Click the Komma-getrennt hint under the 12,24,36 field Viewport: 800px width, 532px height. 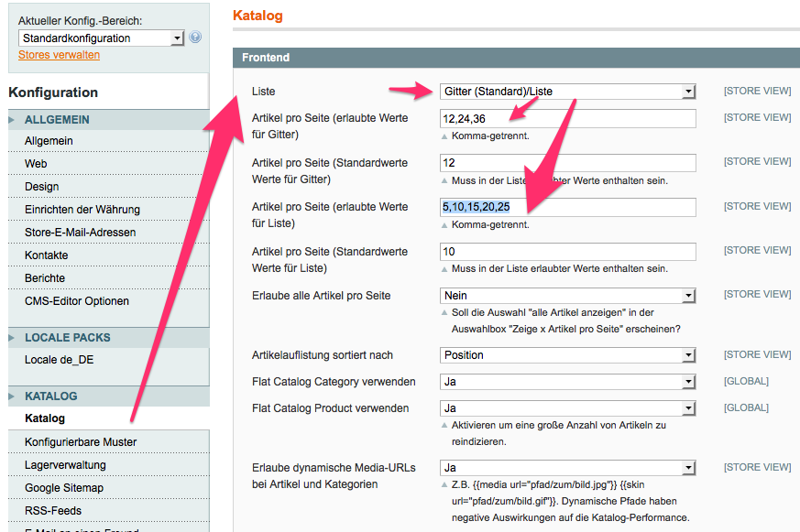click(x=490, y=136)
